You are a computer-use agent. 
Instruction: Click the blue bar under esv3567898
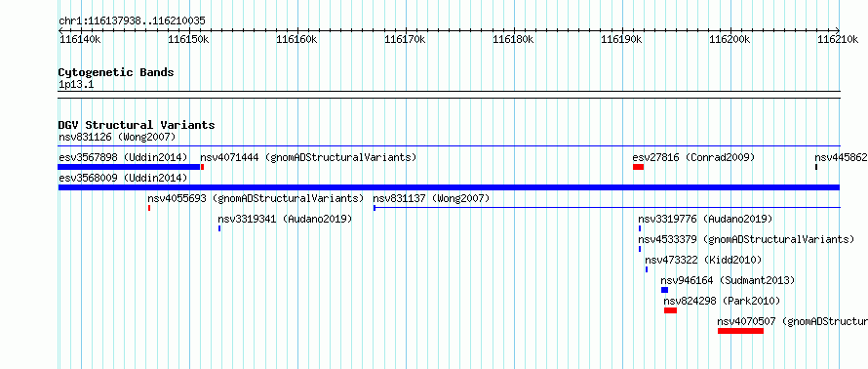pos(129,167)
